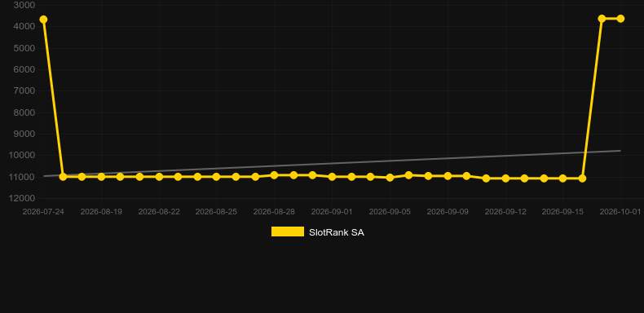This screenshot has height=313, width=644.
Task: Select the data point above 2026-08-19
Action: pos(101,177)
